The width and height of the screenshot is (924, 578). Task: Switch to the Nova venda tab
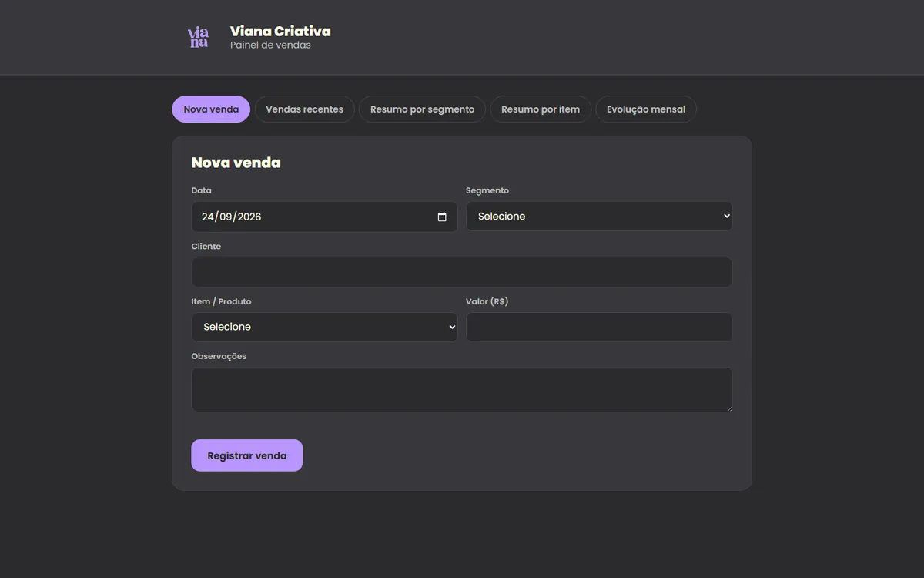tap(211, 109)
